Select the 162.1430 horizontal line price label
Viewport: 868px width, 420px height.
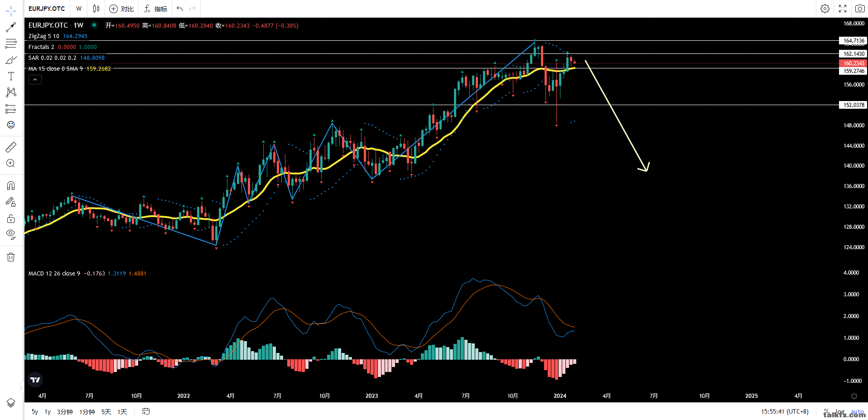coord(854,54)
